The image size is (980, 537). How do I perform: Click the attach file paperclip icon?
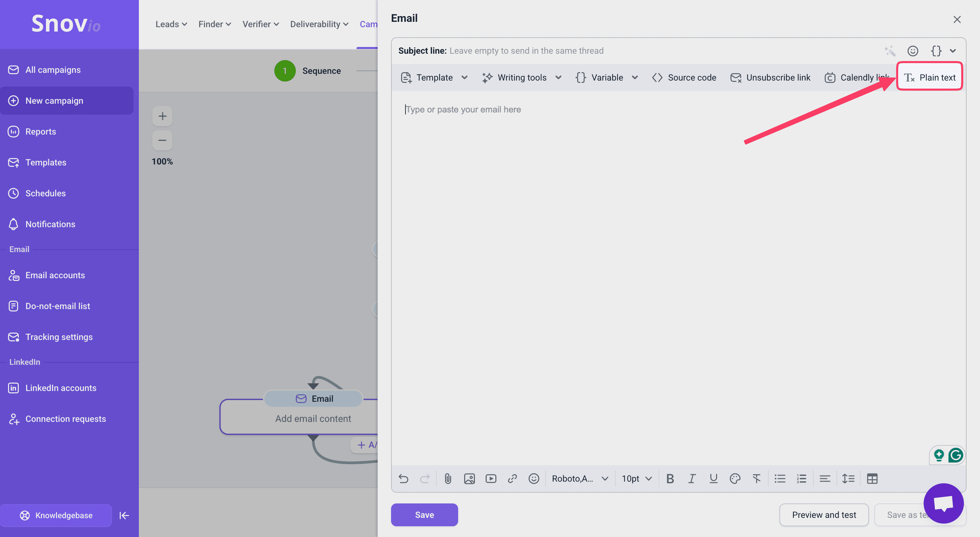coord(448,478)
